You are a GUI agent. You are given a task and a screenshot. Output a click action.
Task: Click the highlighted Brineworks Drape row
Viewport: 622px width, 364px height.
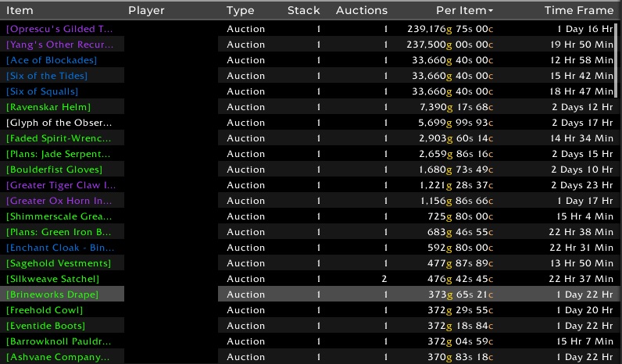pyautogui.click(x=52, y=294)
